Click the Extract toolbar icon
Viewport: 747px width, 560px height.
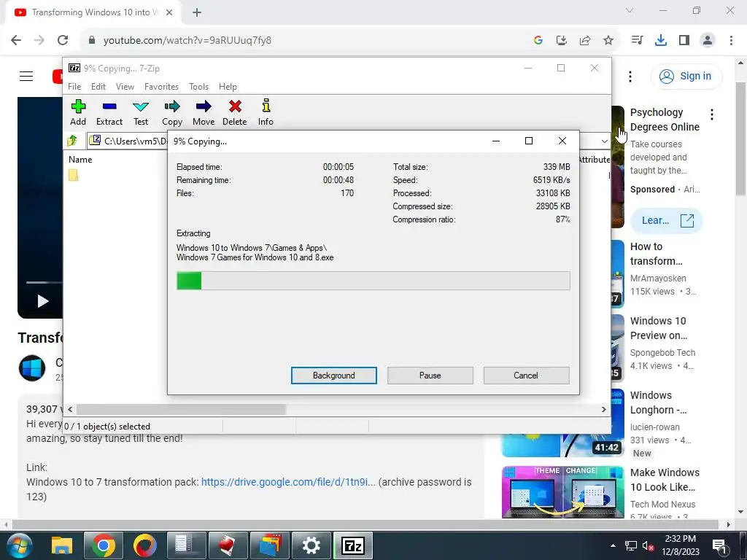(109, 112)
